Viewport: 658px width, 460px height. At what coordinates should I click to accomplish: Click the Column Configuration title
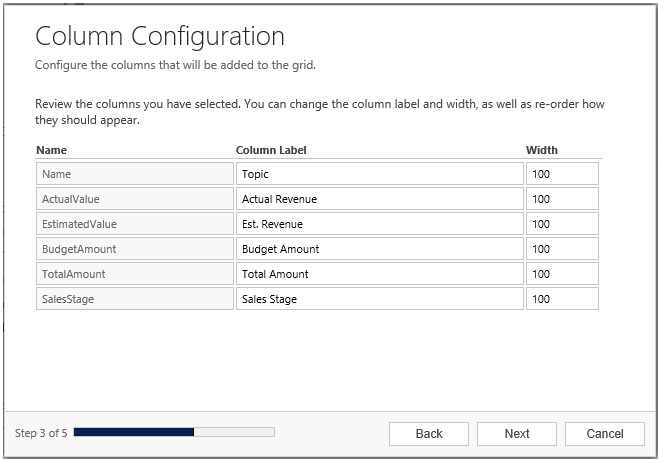click(160, 37)
